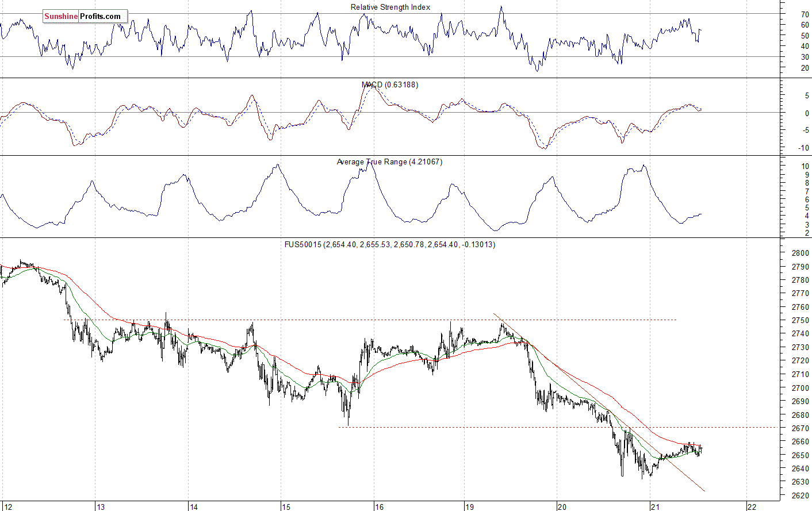Click date label 15 on time axis
The width and height of the screenshot is (812, 511).
coord(286,506)
